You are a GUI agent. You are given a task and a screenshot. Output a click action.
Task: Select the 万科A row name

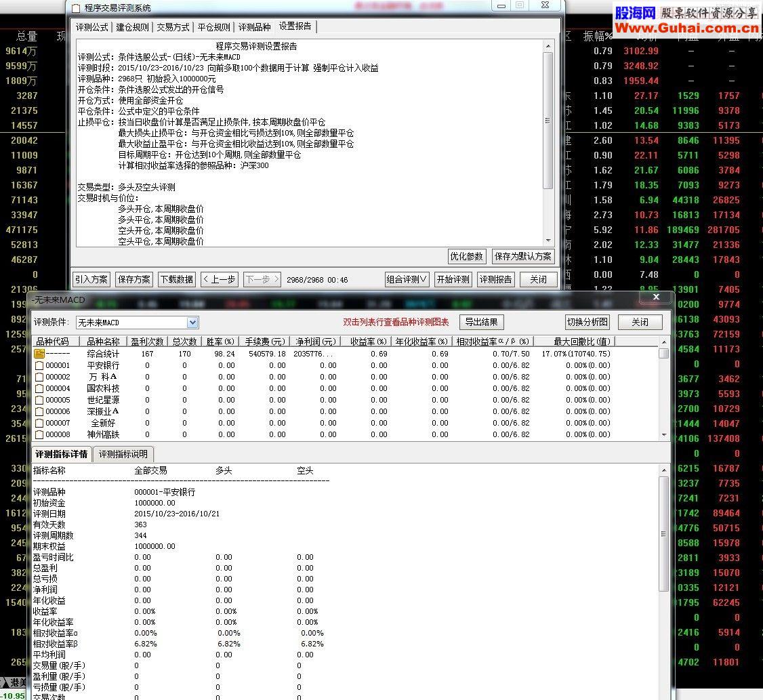(103, 377)
